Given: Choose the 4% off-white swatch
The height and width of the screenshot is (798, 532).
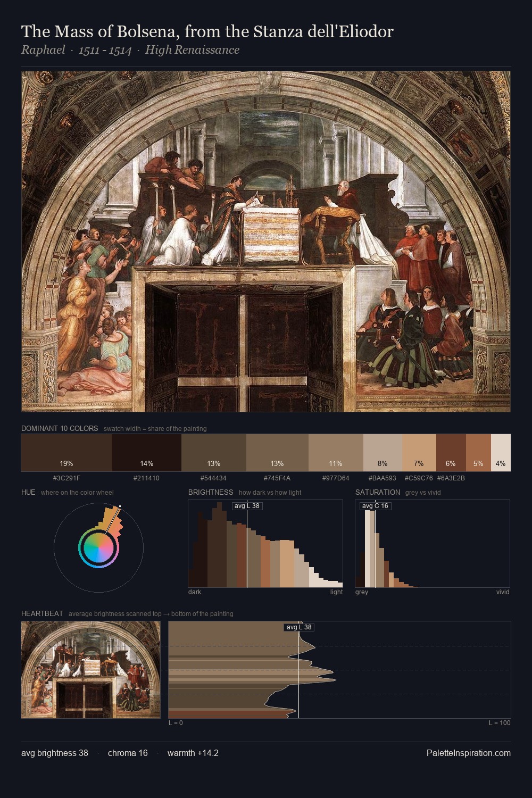Looking at the screenshot, I should [501, 453].
